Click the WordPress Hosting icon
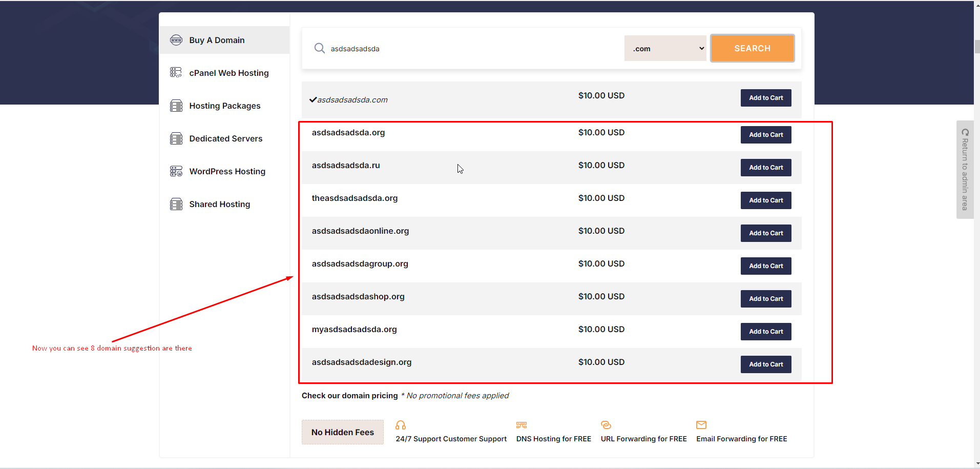 click(176, 171)
